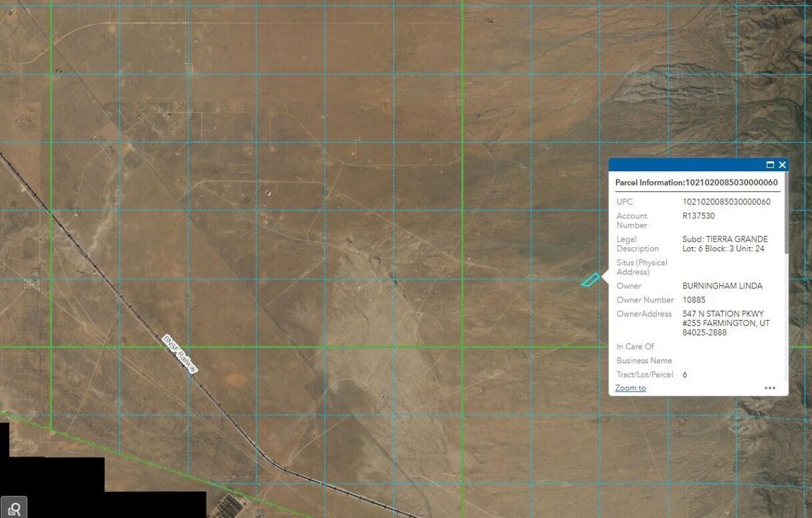Click the parcel popup's vertical scrollbar
Viewport: 812px width, 518px height.
786,216
